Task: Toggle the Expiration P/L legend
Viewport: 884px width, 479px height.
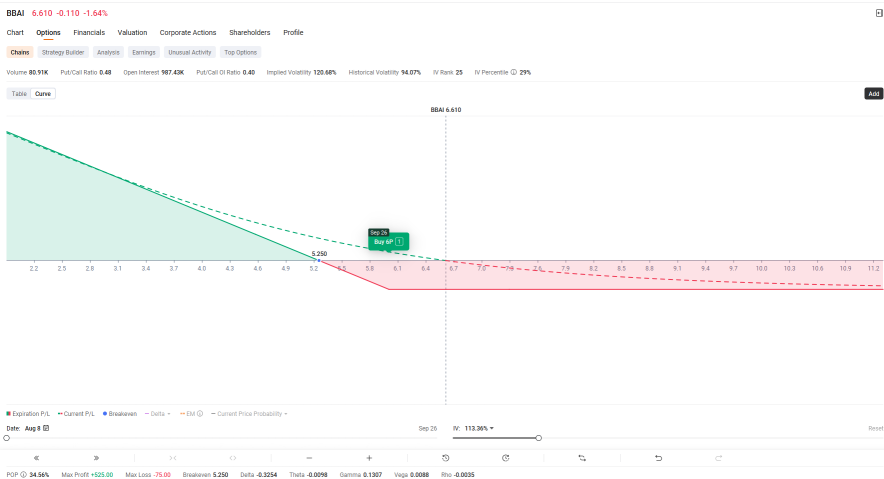Action: (28, 414)
